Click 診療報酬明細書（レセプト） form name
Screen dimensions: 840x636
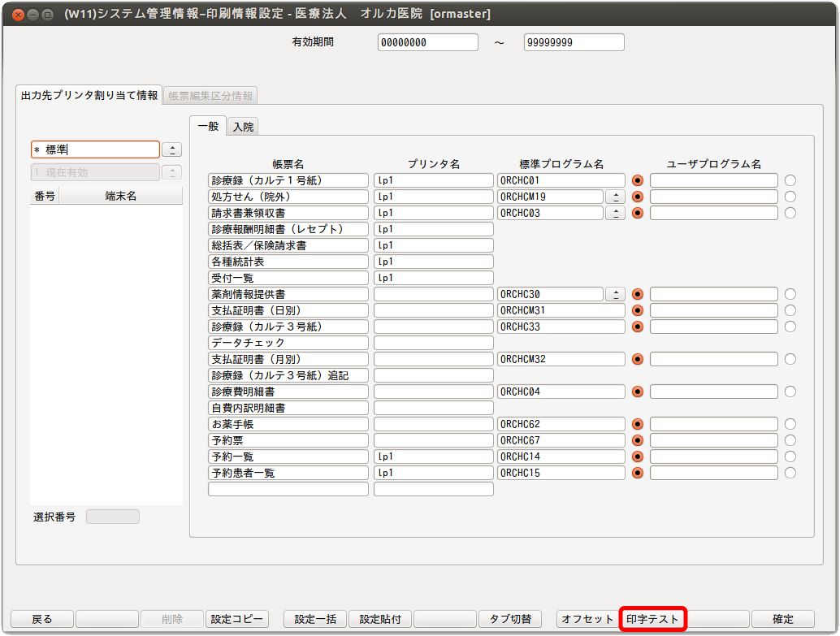click(x=288, y=229)
